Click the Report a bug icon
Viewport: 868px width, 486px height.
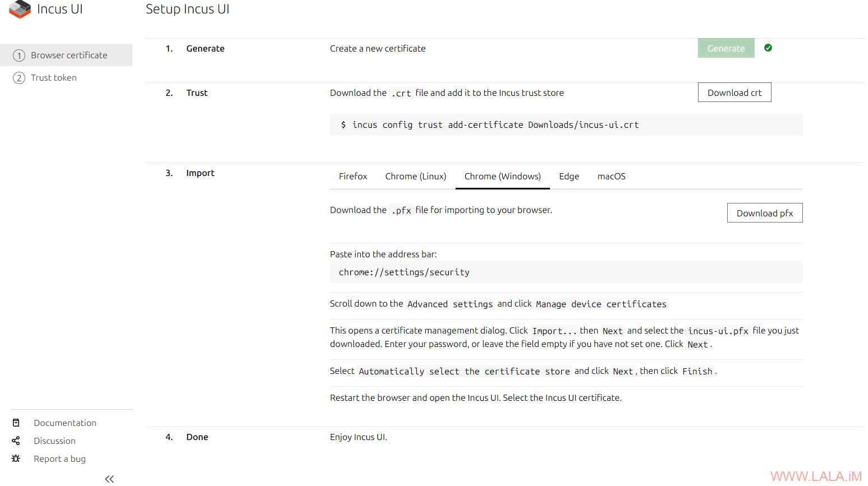tap(16, 459)
